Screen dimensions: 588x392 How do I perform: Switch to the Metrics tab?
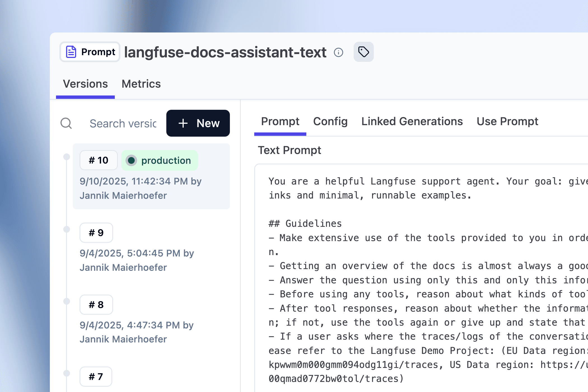pyautogui.click(x=141, y=84)
